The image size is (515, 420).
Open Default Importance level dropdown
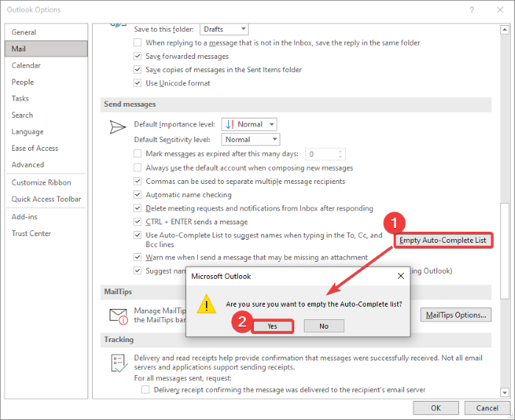pos(249,124)
